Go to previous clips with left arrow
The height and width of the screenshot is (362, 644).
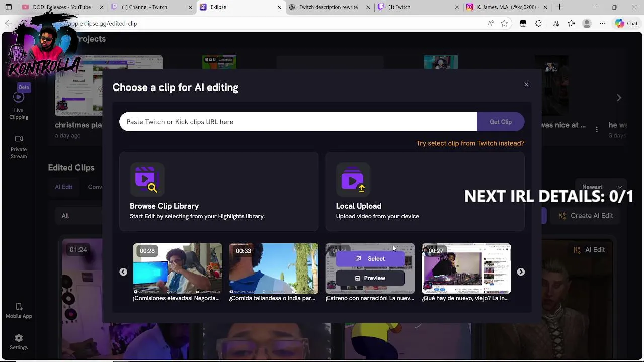click(x=123, y=272)
